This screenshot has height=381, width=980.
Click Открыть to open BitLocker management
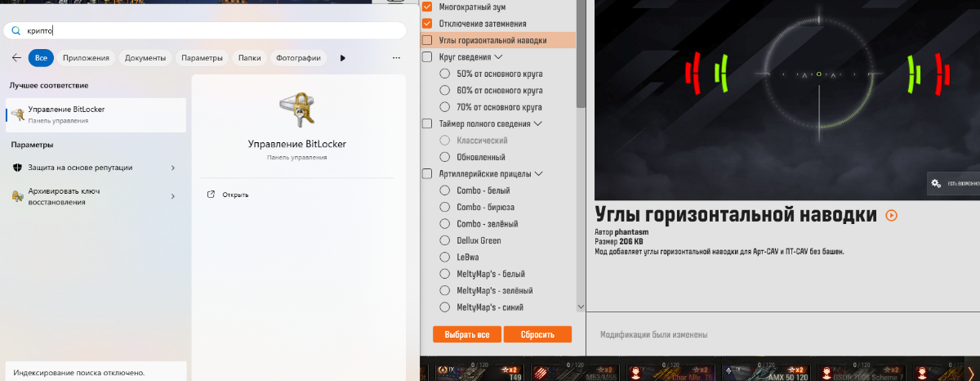point(236,195)
